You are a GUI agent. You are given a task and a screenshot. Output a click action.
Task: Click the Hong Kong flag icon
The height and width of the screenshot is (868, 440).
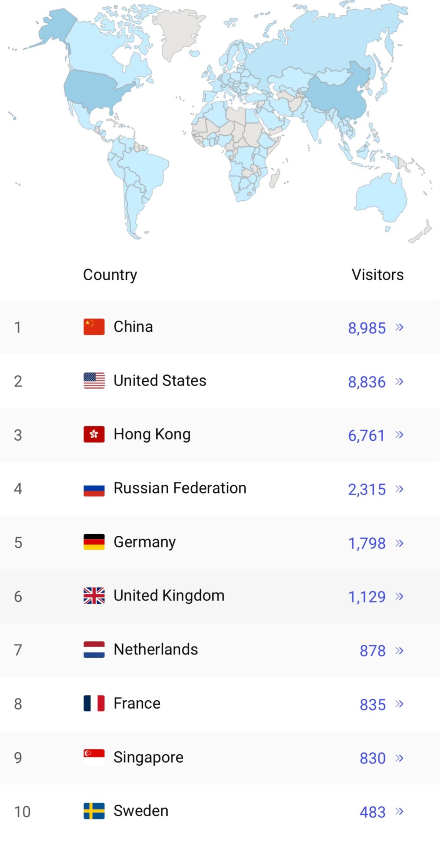(x=94, y=434)
